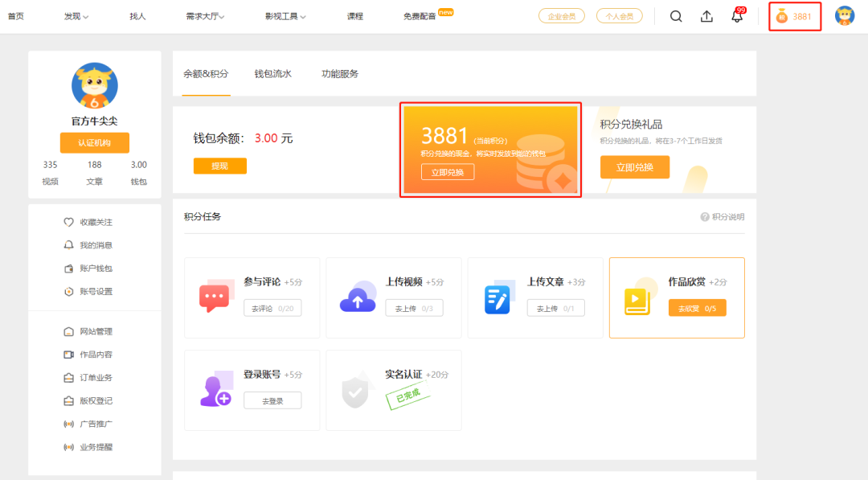This screenshot has width=868, height=480.
Task: Click the search magnifier icon
Action: click(676, 16)
